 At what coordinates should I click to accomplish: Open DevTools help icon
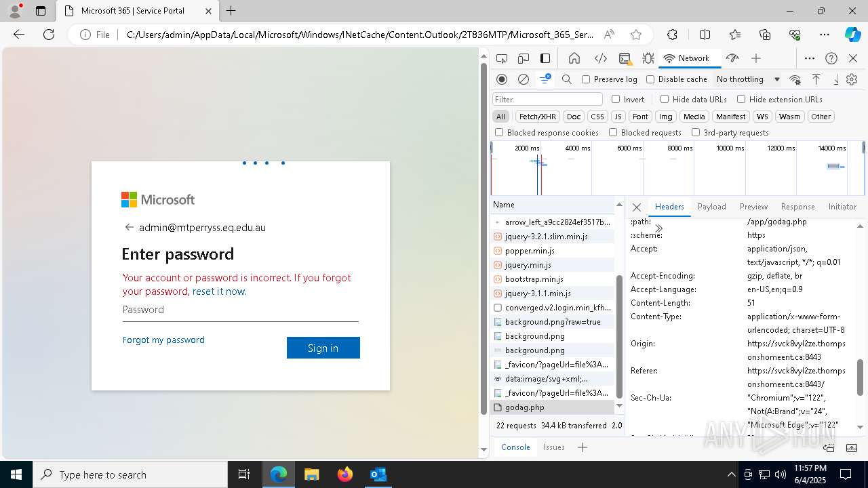point(831,58)
